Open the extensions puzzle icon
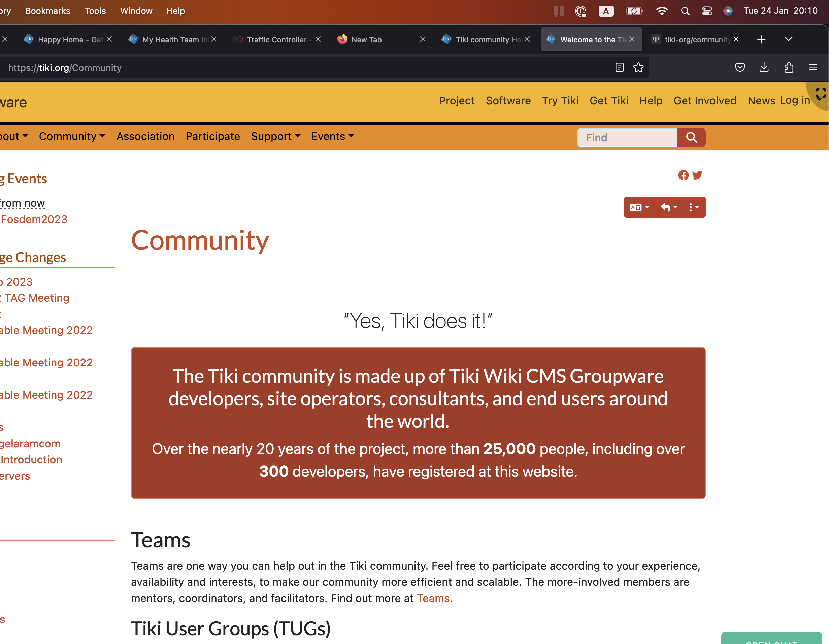Image resolution: width=829 pixels, height=644 pixels. [789, 68]
